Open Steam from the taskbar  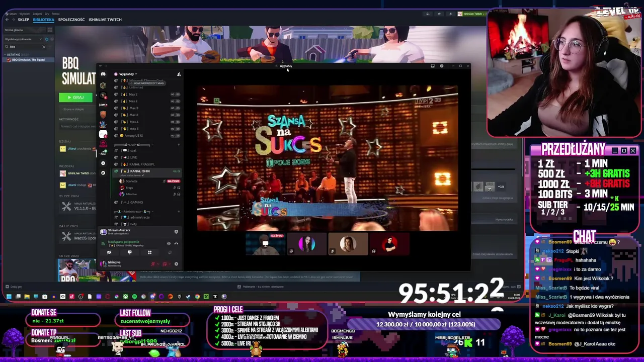188,297
